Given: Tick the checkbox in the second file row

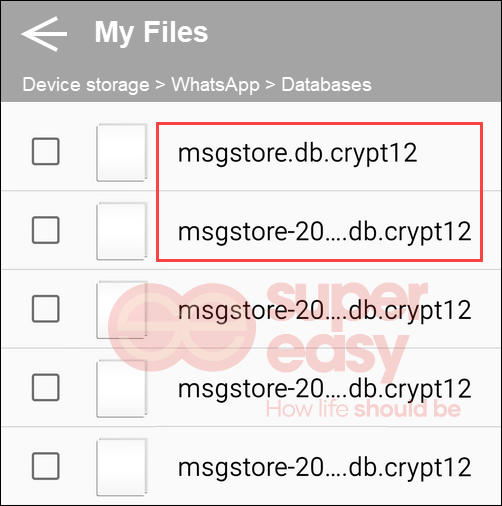Looking at the screenshot, I should point(46,230).
